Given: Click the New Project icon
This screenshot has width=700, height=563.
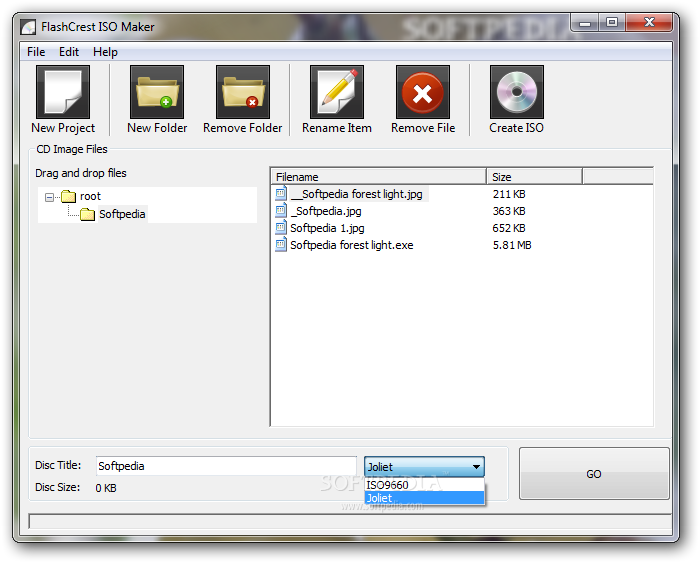Looking at the screenshot, I should click(63, 92).
